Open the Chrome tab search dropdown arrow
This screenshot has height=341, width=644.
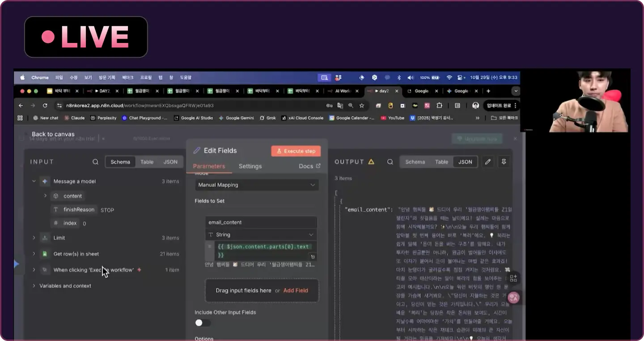[516, 91]
